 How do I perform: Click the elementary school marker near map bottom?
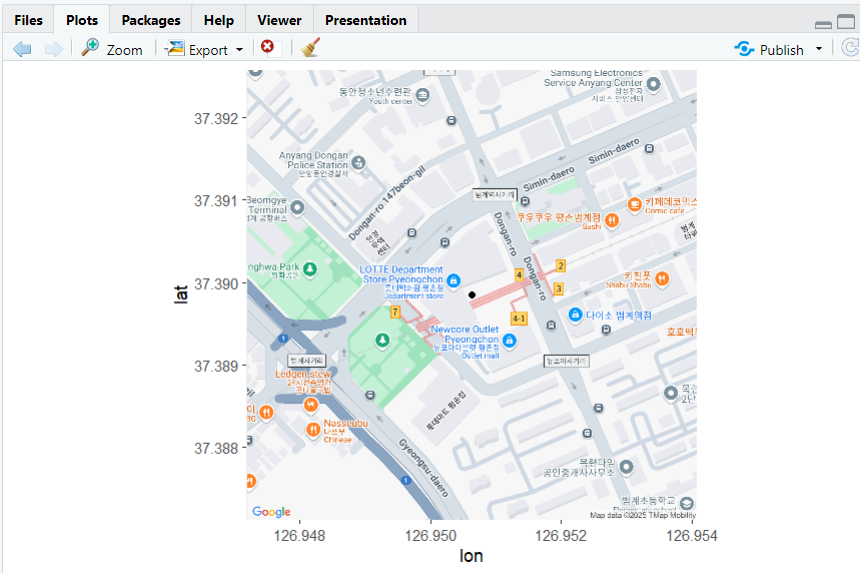pyautogui.click(x=687, y=503)
